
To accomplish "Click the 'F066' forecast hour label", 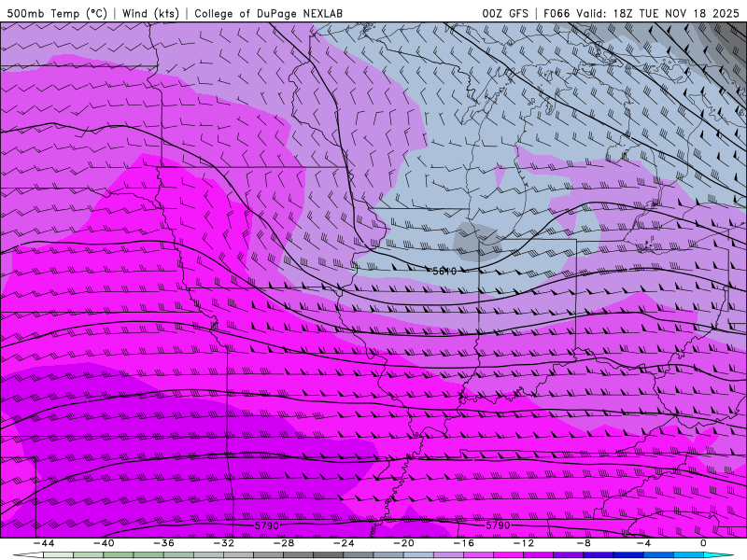I will click(x=557, y=13).
